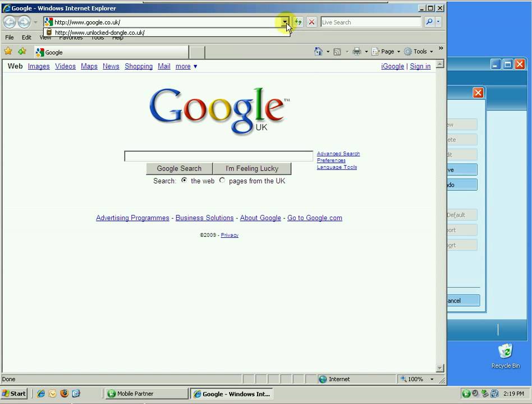Focus the Live Search box
This screenshot has height=404, width=532.
[x=370, y=22]
